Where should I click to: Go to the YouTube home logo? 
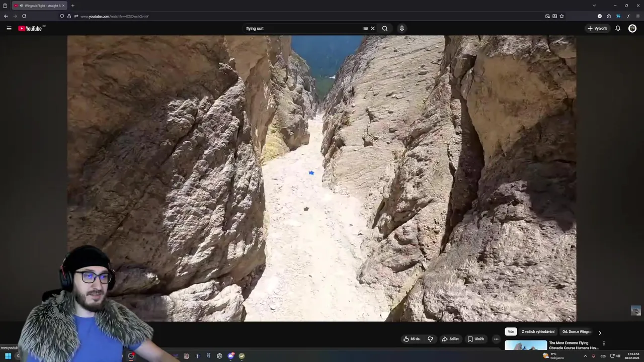(30, 29)
